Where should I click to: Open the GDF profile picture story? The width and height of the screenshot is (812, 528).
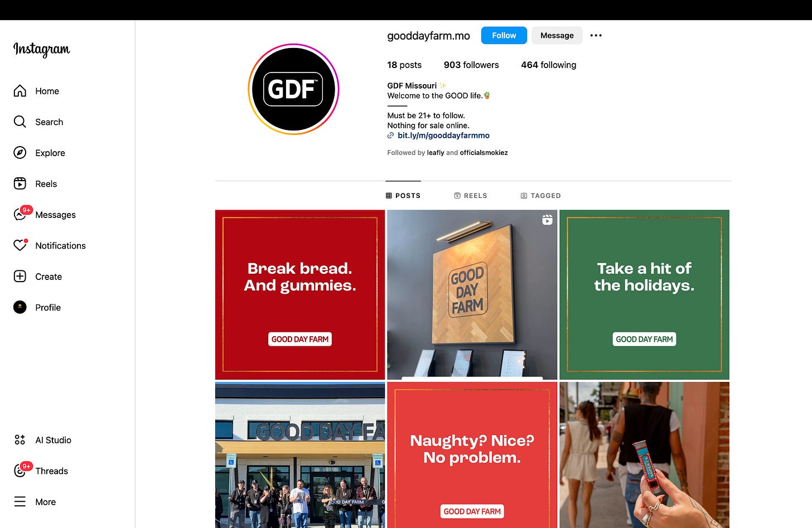pos(293,89)
